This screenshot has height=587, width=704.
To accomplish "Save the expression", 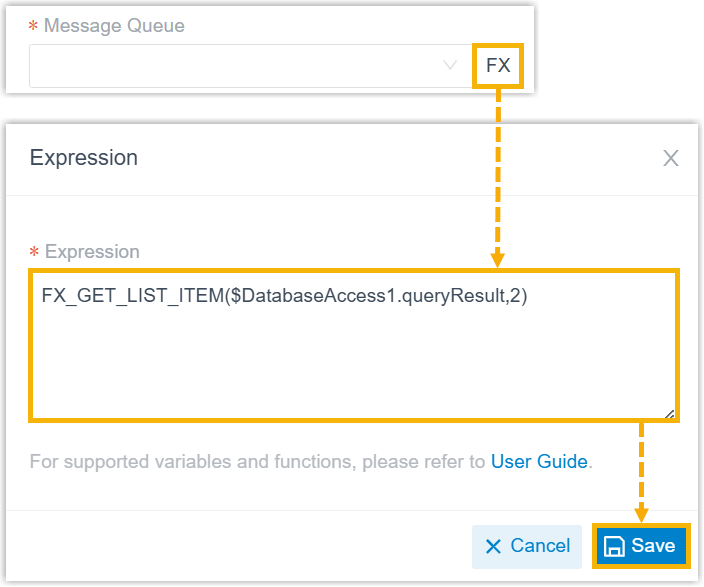I will click(641, 546).
